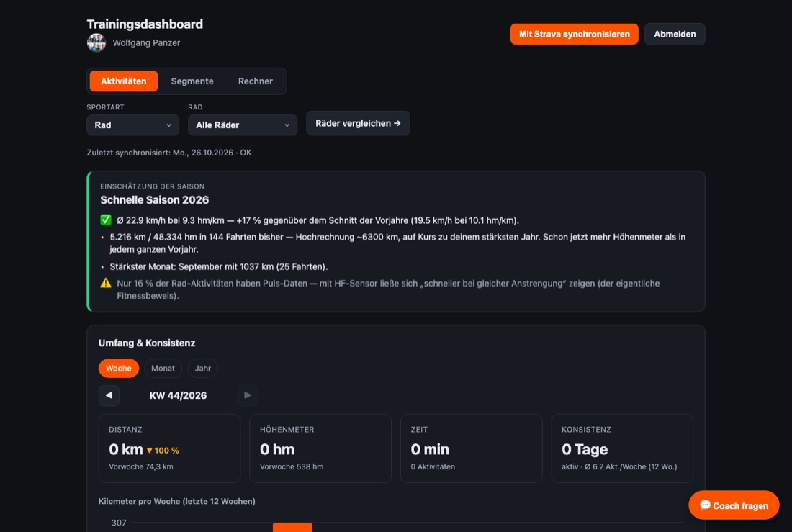Click the Trainingsdashboard heading
792x532 pixels.
coord(145,24)
